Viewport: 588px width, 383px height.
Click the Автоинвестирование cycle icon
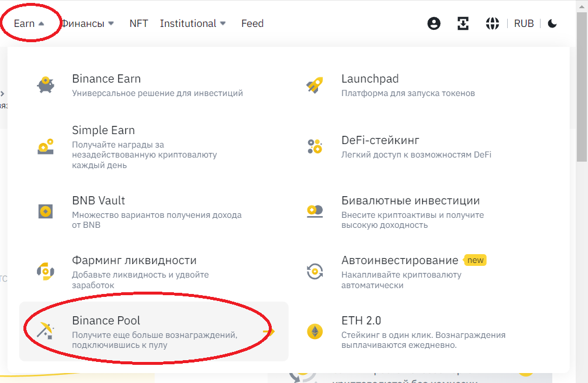click(x=314, y=271)
